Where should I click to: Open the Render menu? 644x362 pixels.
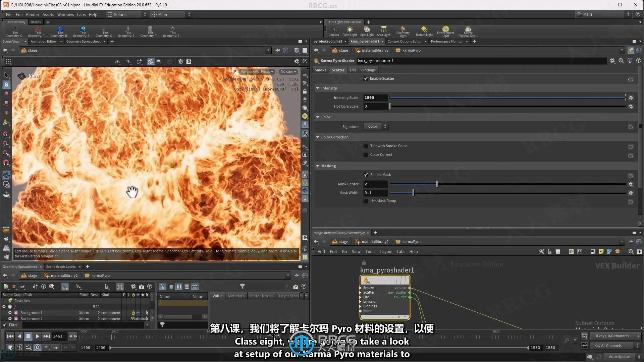coord(33,15)
